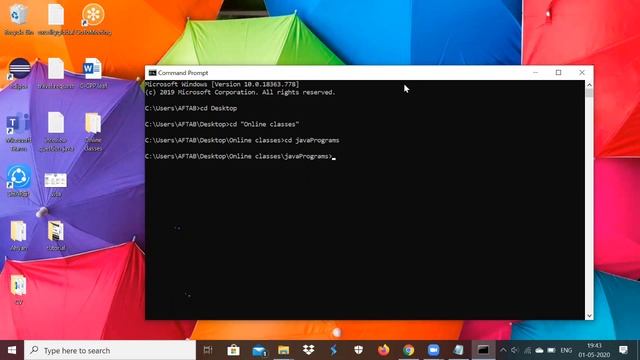Open the Word document icon on desktop

pyautogui.click(x=93, y=73)
